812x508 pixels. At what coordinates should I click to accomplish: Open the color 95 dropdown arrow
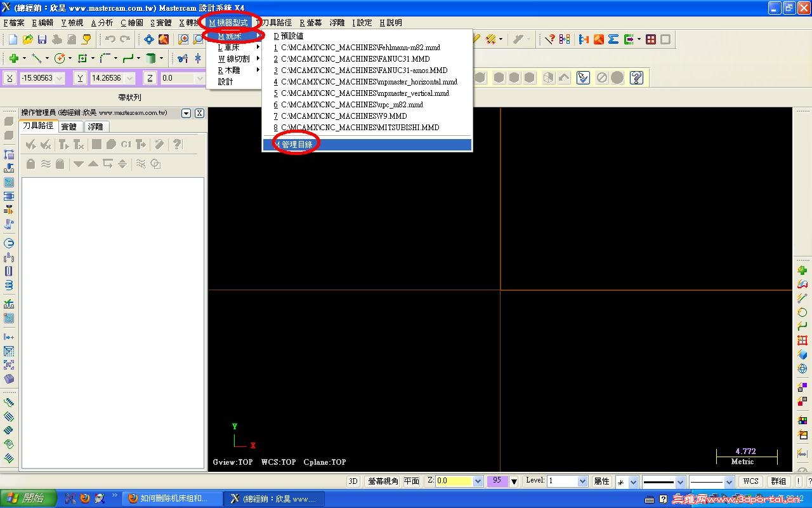coord(514,481)
